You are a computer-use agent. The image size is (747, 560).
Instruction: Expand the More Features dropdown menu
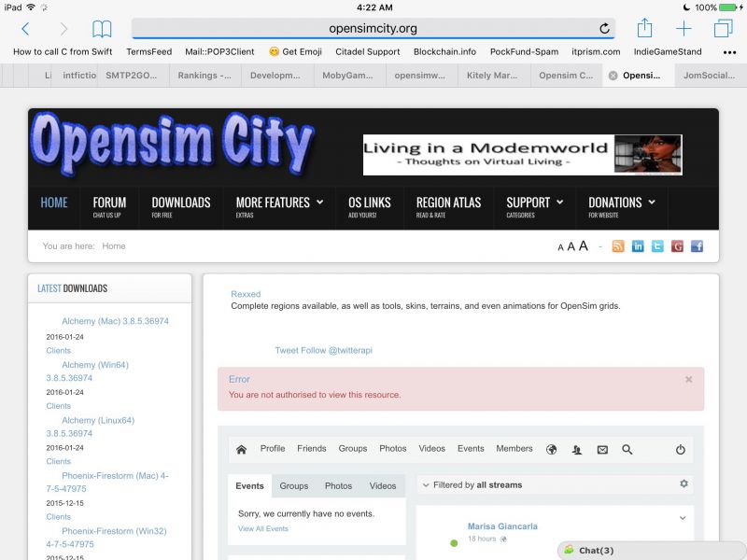coord(279,207)
